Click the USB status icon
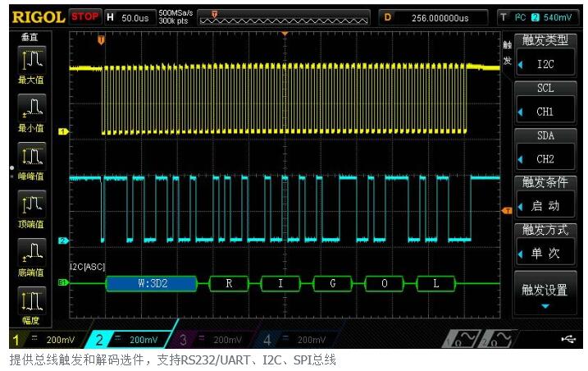The height and width of the screenshot is (371, 588). coord(567,338)
